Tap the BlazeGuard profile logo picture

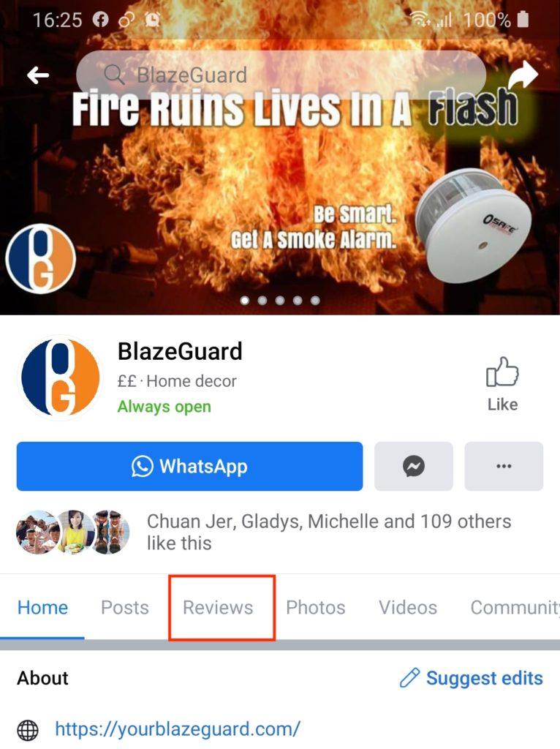[x=61, y=377]
